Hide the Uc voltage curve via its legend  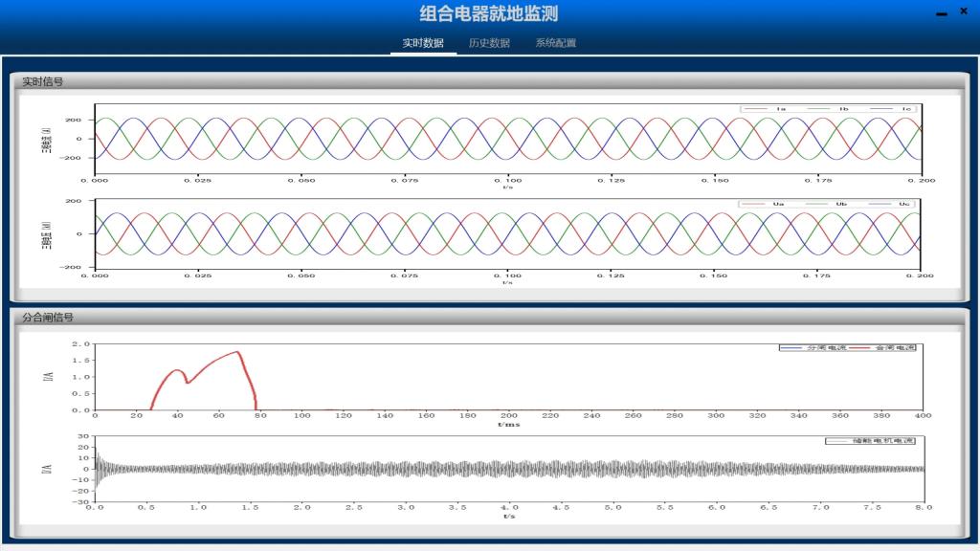878,204
